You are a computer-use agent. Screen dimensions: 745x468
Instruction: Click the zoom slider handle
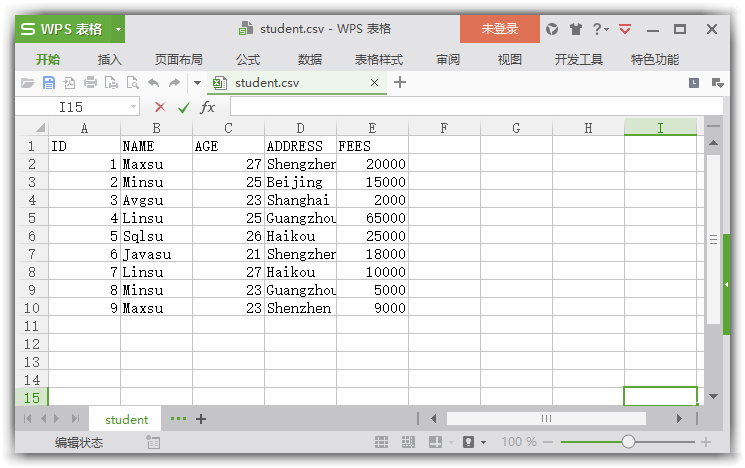(x=628, y=442)
